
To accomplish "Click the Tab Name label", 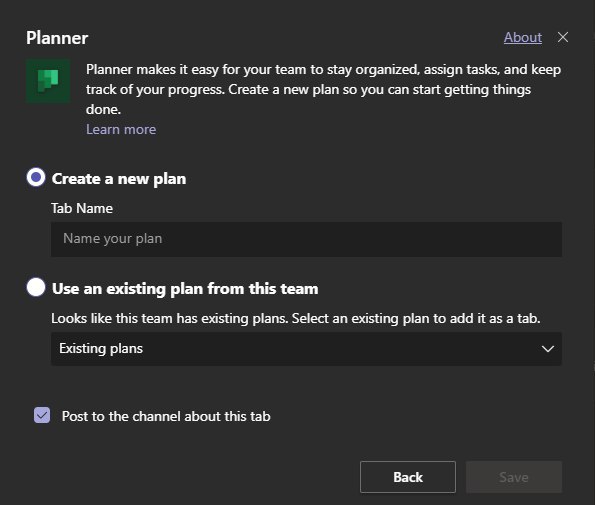I will click(82, 208).
